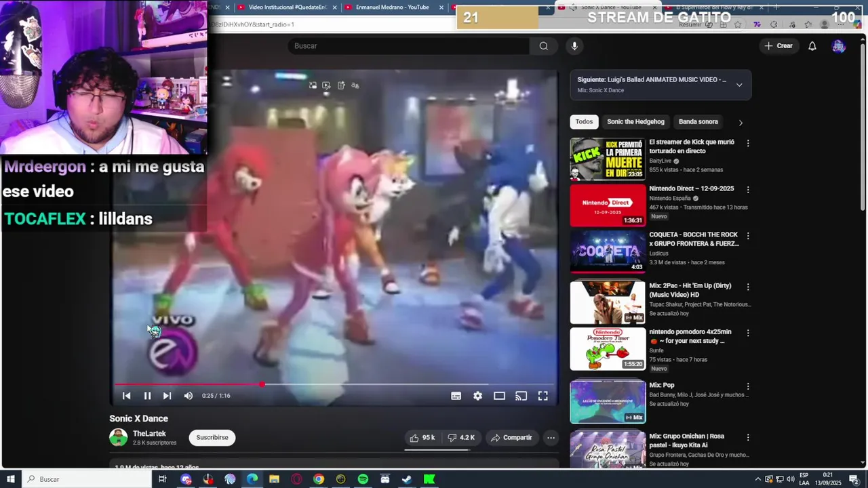Screen dimensions: 868x488
Task: Open the COQUETA Bocchi the Rock thumbnail
Action: pos(608,251)
